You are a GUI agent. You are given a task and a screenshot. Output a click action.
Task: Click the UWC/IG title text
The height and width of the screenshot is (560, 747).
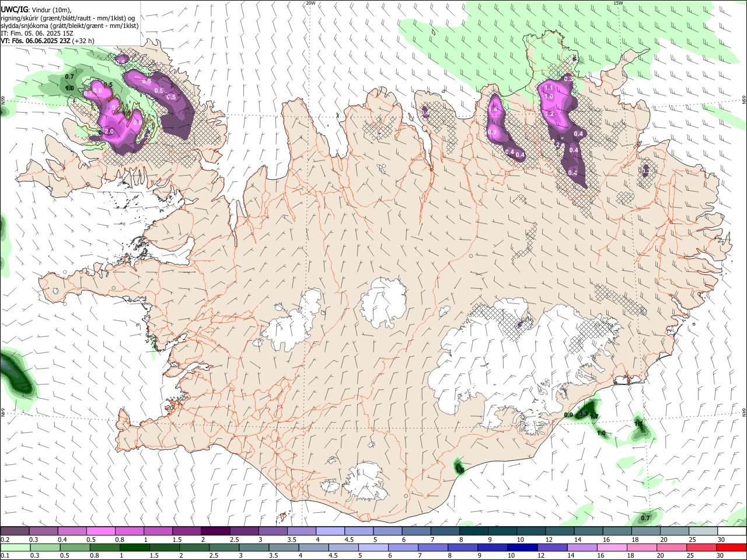click(x=14, y=9)
